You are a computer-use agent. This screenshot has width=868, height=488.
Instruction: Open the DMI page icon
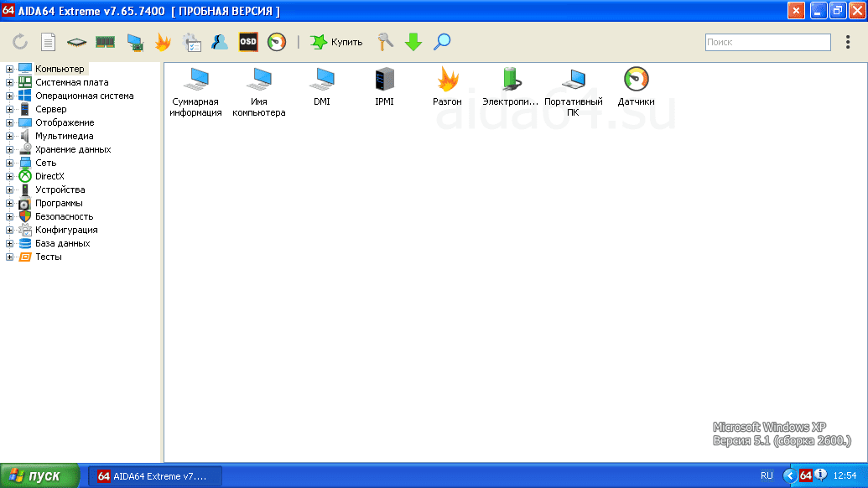click(322, 87)
